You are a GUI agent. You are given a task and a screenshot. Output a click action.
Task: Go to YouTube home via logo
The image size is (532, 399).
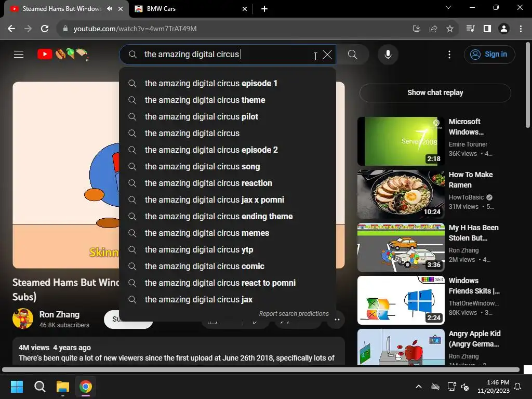[x=63, y=54]
